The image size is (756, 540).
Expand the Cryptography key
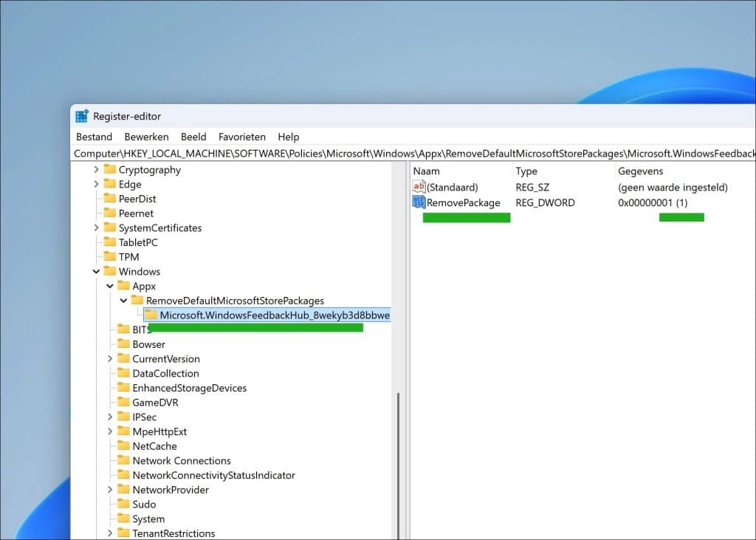[96, 169]
